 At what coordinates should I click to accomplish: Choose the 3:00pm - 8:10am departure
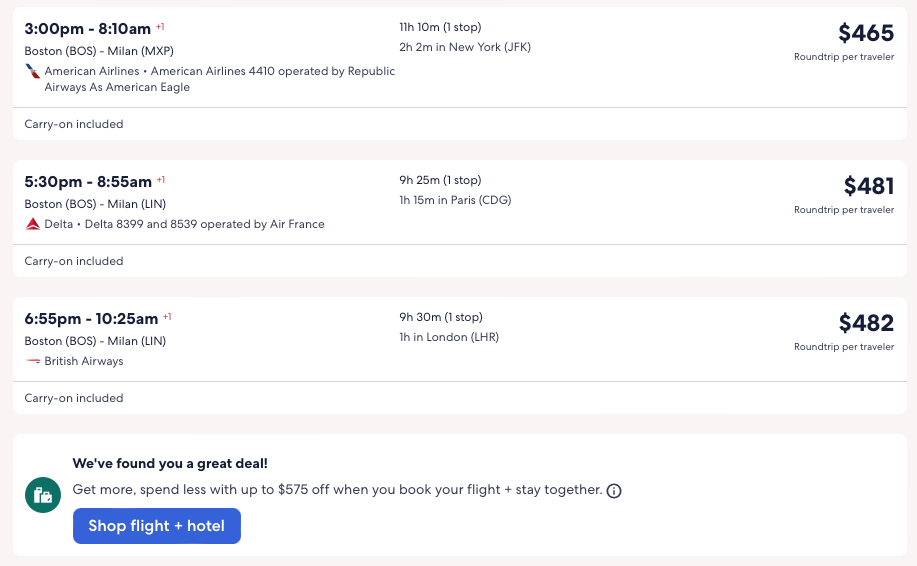(x=87, y=29)
